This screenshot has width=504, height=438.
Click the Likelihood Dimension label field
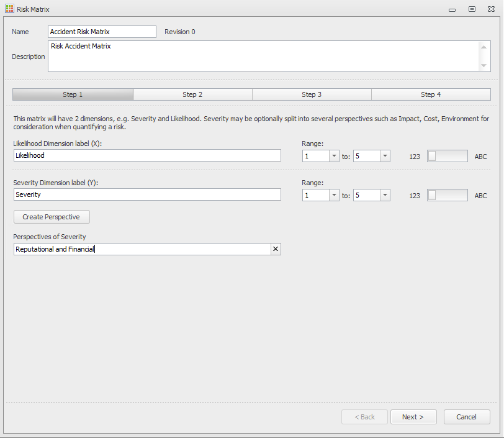[x=147, y=156]
